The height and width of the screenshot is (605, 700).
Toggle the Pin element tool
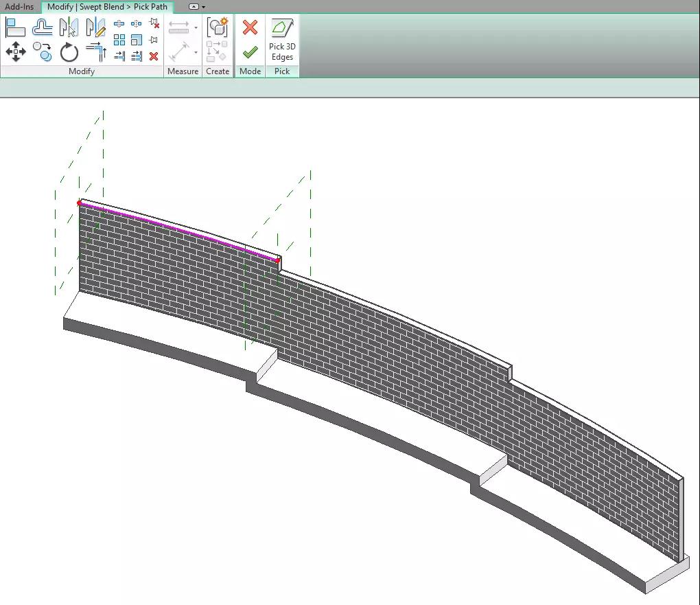(154, 40)
